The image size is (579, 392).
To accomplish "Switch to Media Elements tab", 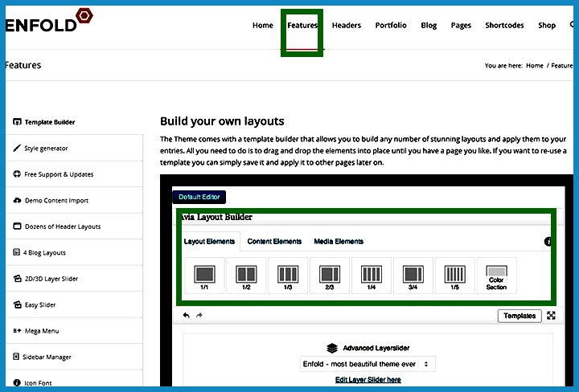I will pos(339,242).
